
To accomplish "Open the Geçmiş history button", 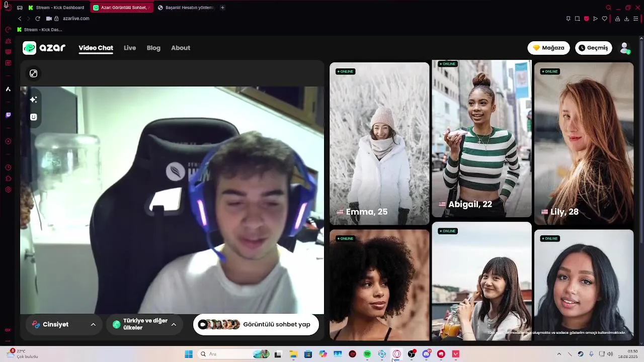I will [x=594, y=48].
